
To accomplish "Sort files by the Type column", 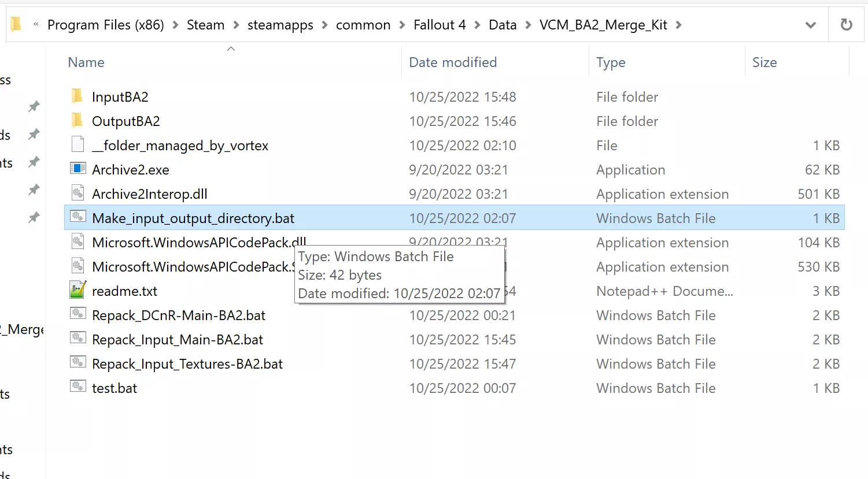I will pyautogui.click(x=611, y=62).
